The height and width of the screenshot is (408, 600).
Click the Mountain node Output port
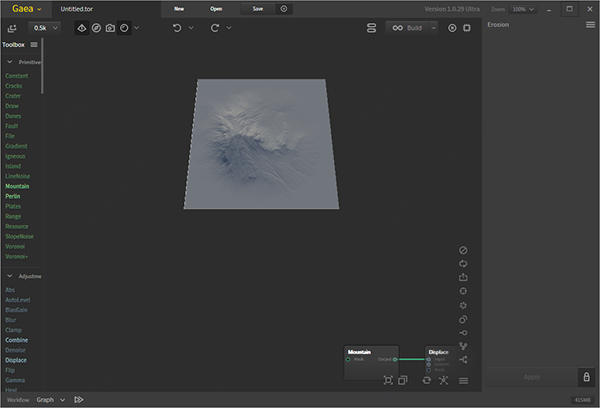click(x=395, y=359)
